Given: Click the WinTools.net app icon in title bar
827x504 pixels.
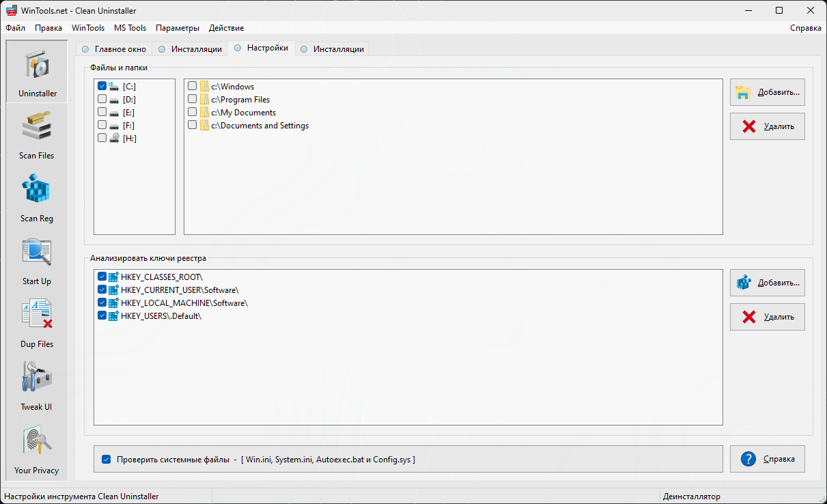Looking at the screenshot, I should 12,10.
